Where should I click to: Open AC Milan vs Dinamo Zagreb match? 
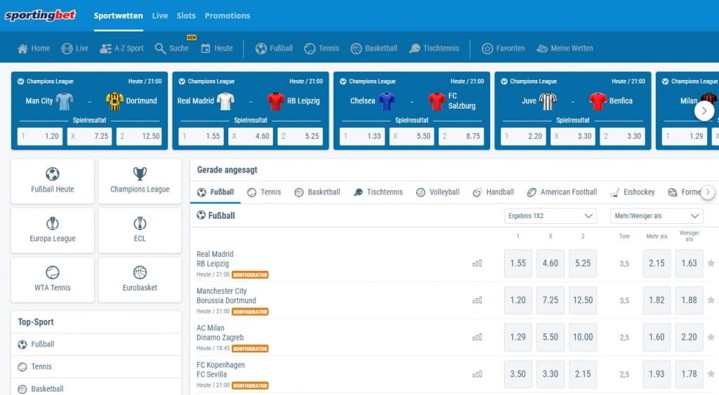(x=220, y=333)
